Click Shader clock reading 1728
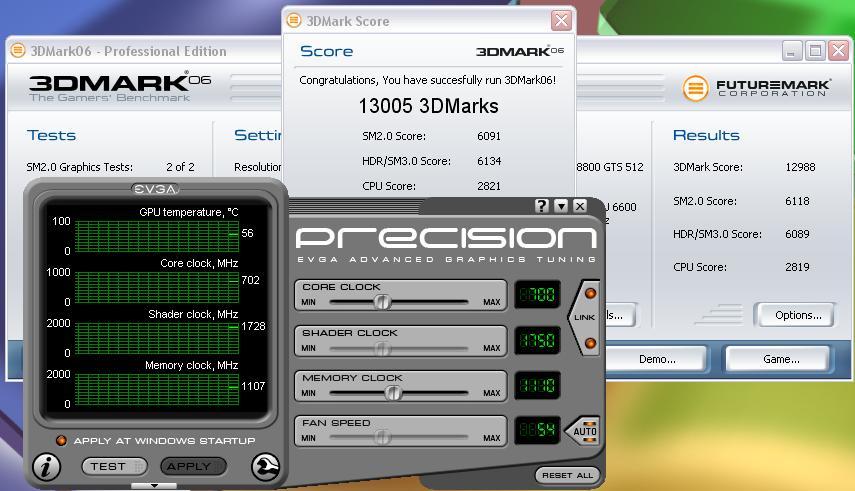Screen dimensions: 855x491 tap(253, 326)
